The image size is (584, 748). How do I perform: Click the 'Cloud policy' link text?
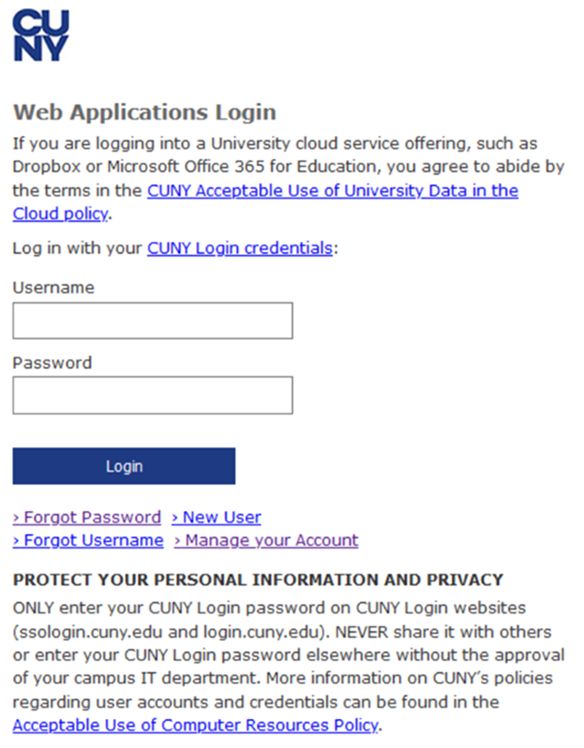60,214
